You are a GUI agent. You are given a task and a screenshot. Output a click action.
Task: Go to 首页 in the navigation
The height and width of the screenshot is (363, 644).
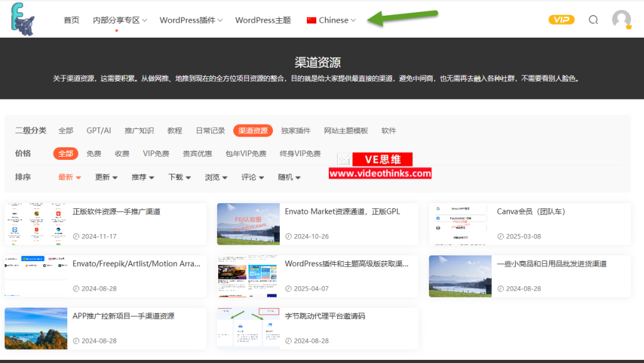(x=72, y=20)
